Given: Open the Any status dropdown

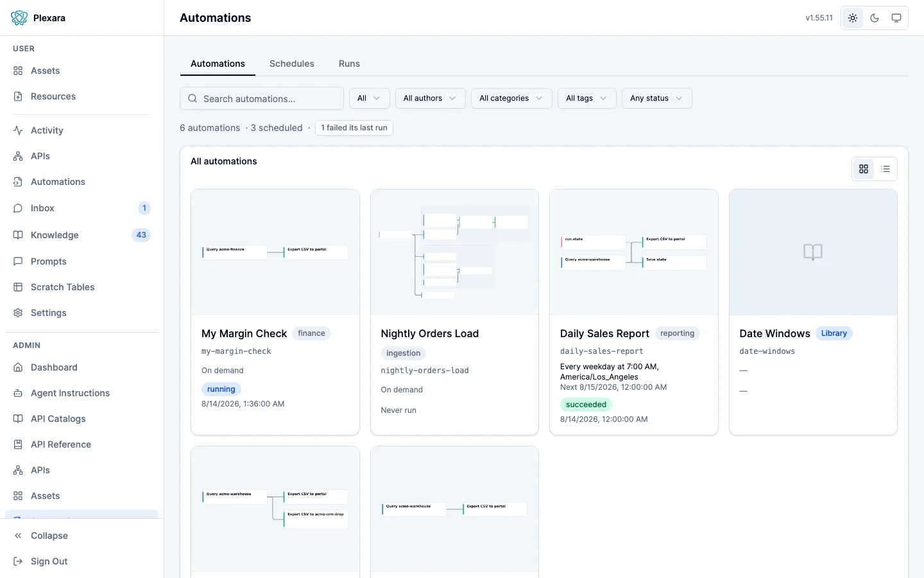Looking at the screenshot, I should (x=656, y=98).
